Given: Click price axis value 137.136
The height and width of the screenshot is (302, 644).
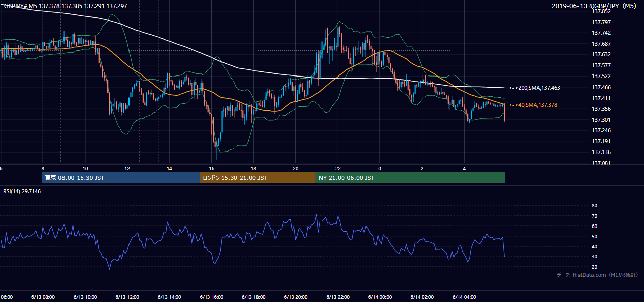Looking at the screenshot, I should pos(601,152).
